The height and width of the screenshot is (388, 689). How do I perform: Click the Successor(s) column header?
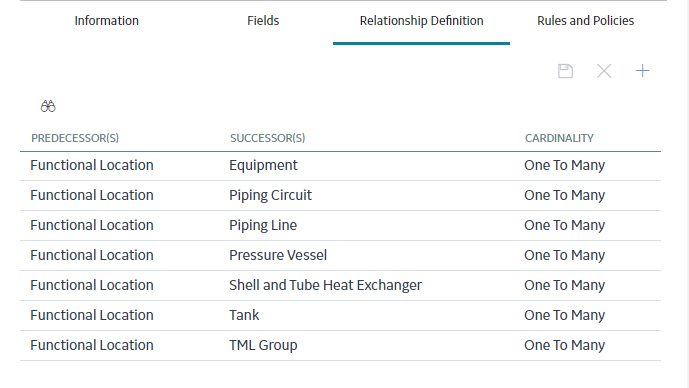tap(267, 138)
